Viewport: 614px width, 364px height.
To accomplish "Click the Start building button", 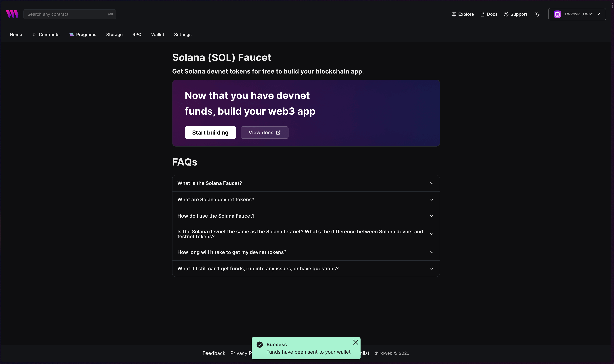I will pos(210,132).
